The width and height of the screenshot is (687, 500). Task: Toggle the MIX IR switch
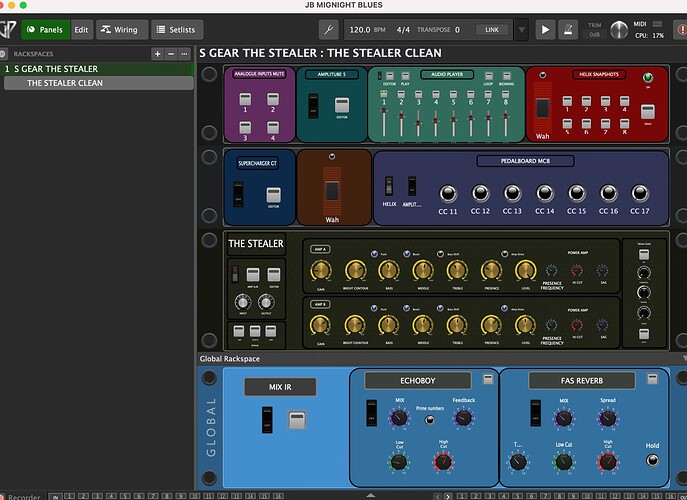[x=267, y=420]
